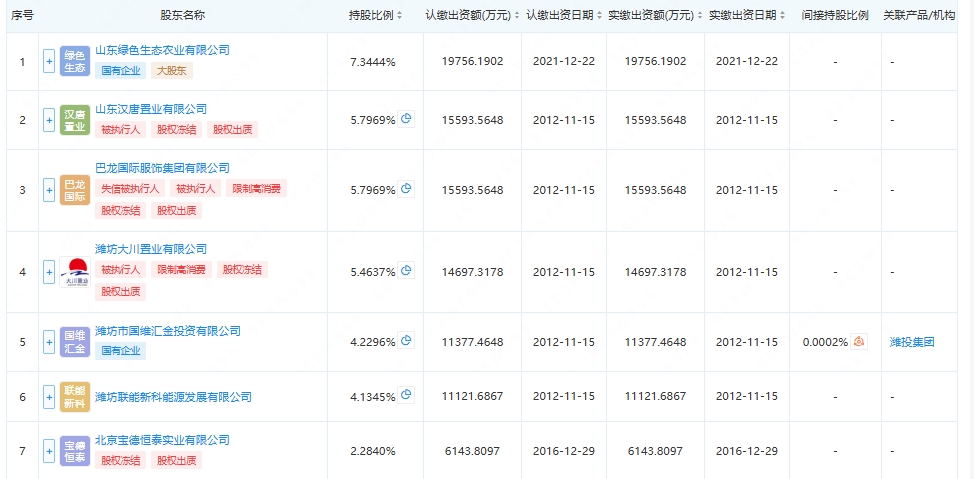Click 国有企业 tag under 山东绿色生态农业
The height and width of the screenshot is (479, 974).
(x=121, y=71)
